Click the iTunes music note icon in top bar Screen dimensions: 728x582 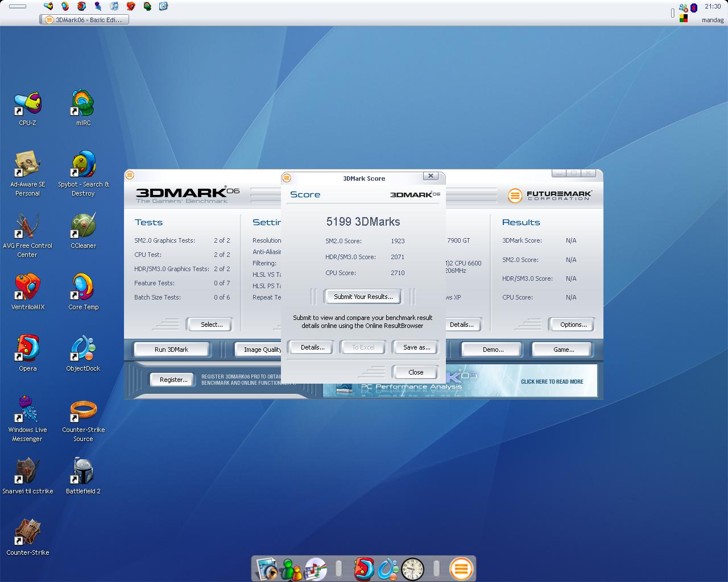(x=114, y=6)
